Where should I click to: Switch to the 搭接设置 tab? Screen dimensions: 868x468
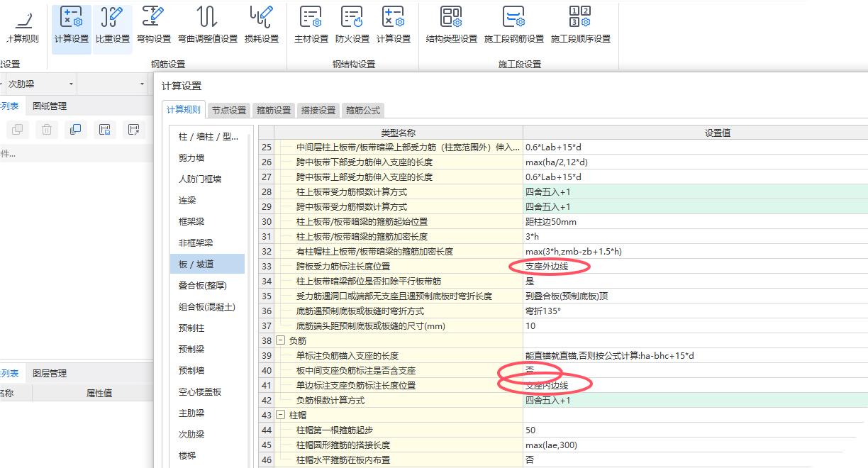(318, 110)
